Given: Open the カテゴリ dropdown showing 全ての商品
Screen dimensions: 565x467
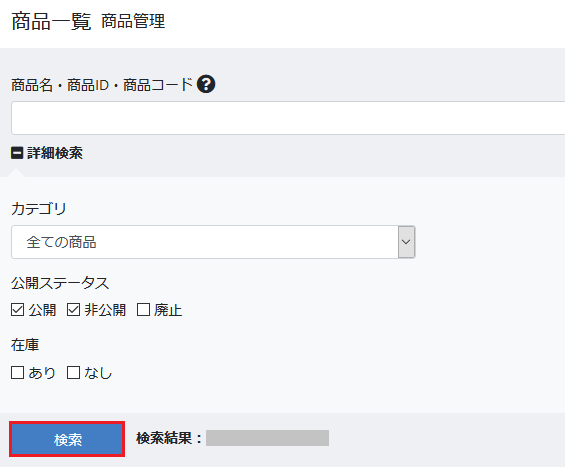Looking at the screenshot, I should [213, 242].
